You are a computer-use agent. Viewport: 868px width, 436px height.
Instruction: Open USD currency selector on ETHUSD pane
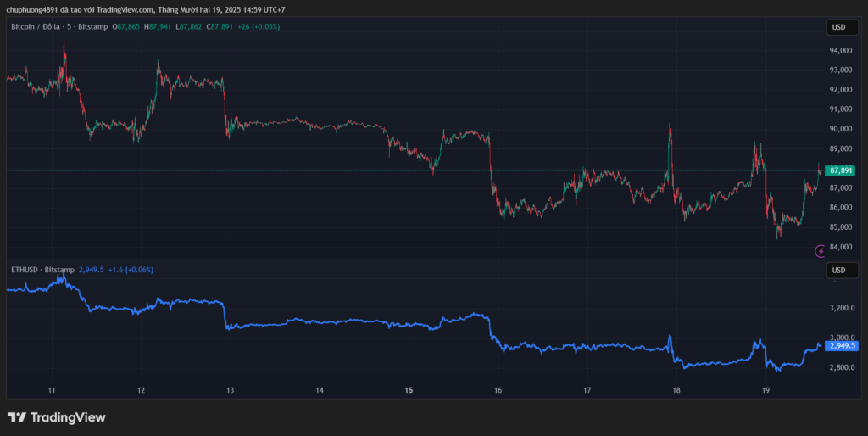[x=838, y=271]
